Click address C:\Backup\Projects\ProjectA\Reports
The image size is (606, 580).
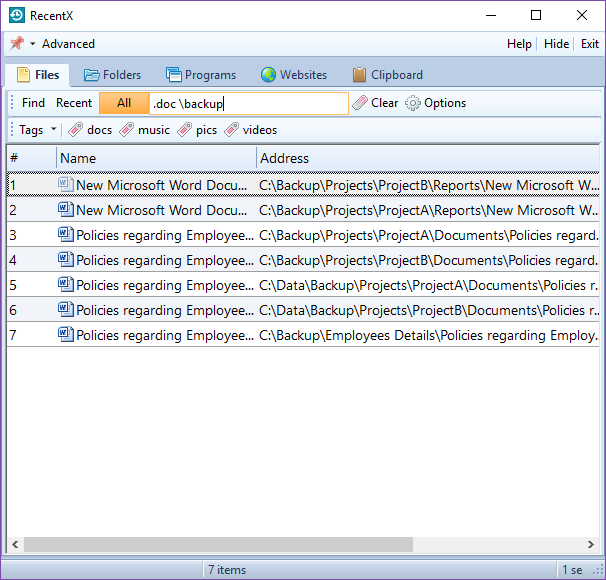pos(429,211)
